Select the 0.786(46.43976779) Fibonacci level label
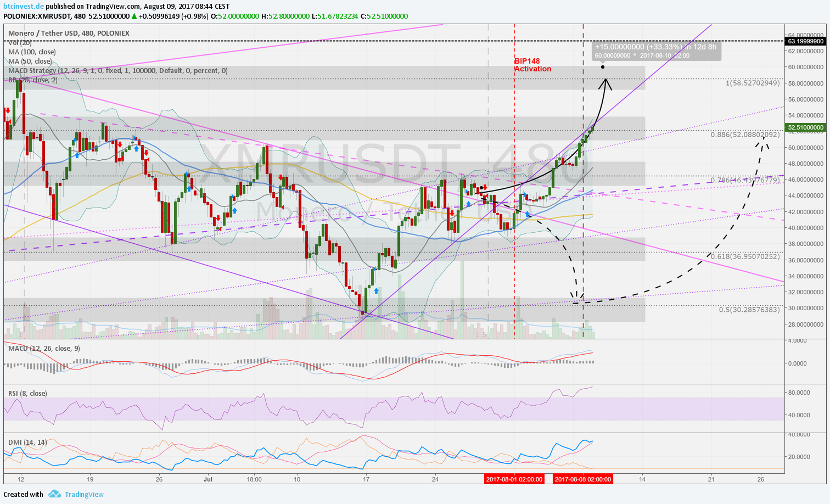 coord(745,180)
